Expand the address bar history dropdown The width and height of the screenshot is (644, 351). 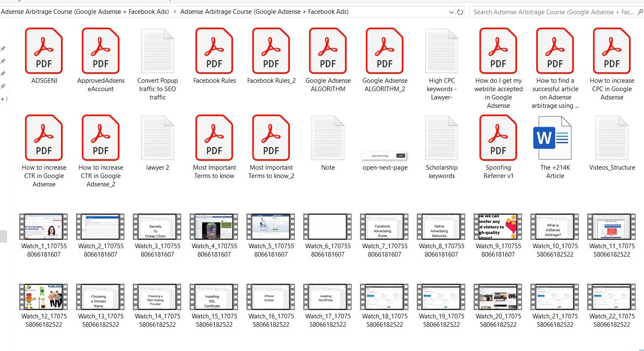(x=451, y=12)
